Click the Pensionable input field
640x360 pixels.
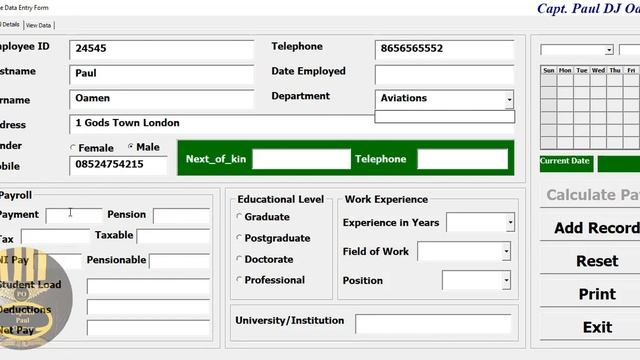tap(180, 261)
